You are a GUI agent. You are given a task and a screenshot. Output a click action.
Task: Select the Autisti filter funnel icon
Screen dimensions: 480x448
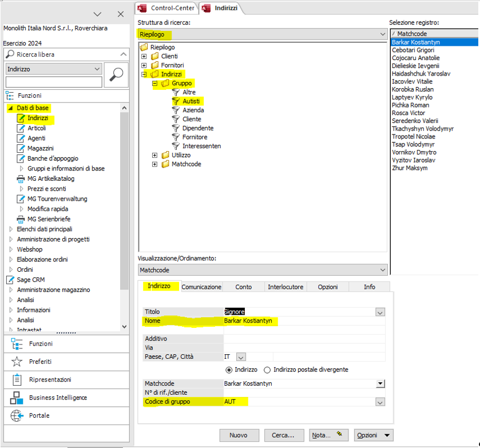click(x=176, y=101)
